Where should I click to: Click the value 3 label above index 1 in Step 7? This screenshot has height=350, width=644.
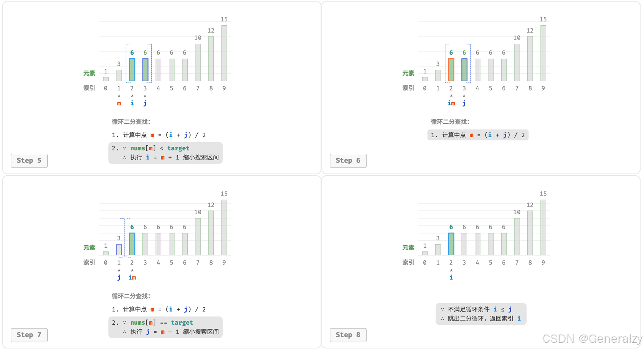click(x=119, y=238)
